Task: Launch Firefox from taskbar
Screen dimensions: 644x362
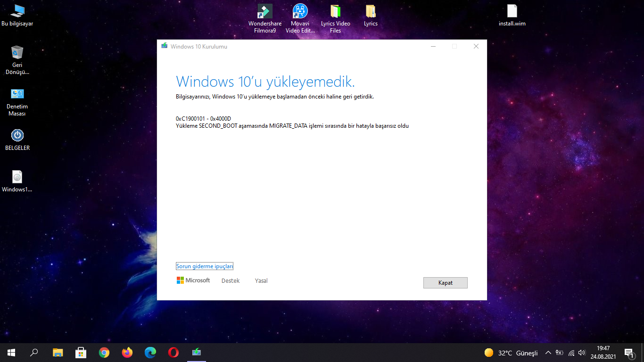Action: tap(127, 353)
